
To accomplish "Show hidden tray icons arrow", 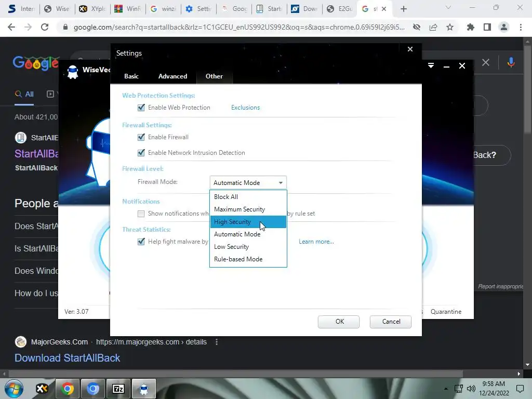I will 446,389.
